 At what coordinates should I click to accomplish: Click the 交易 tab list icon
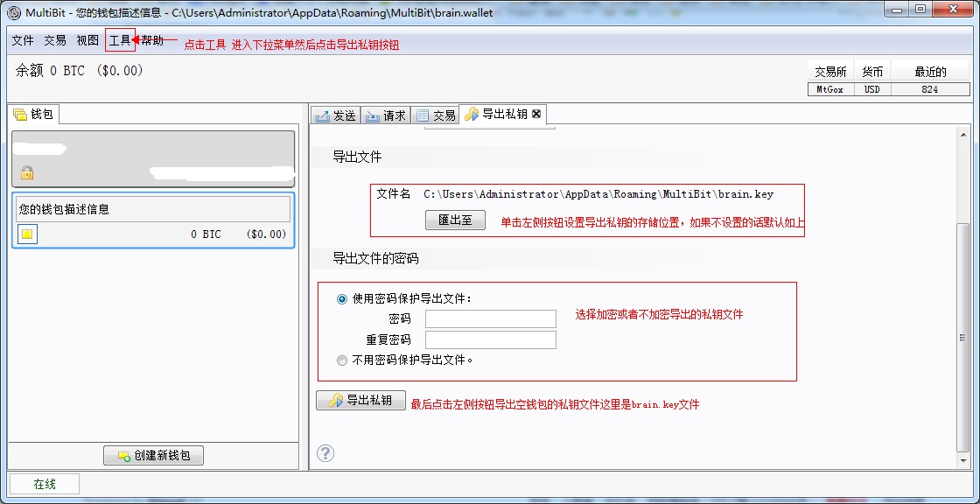[x=423, y=115]
